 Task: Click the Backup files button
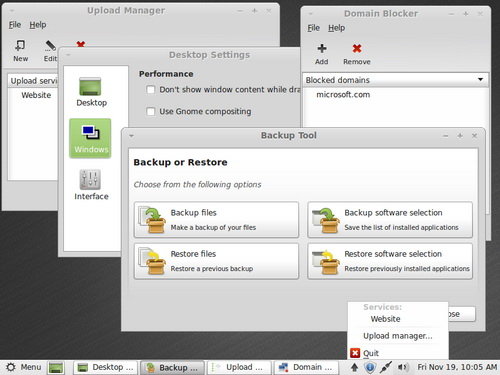216,220
